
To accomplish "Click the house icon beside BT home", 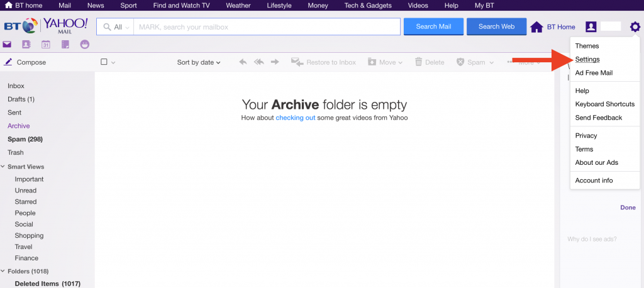I will coord(8,5).
